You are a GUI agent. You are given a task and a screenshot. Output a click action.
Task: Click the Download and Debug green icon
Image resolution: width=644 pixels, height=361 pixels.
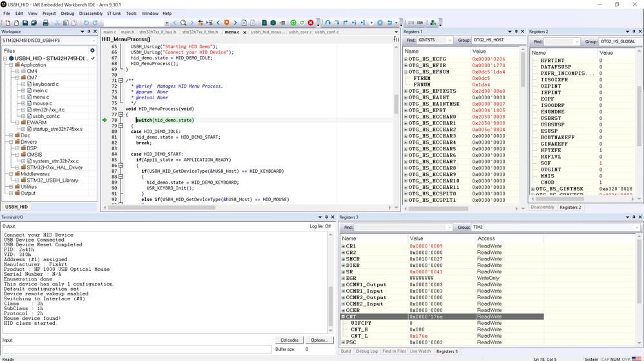click(293, 23)
